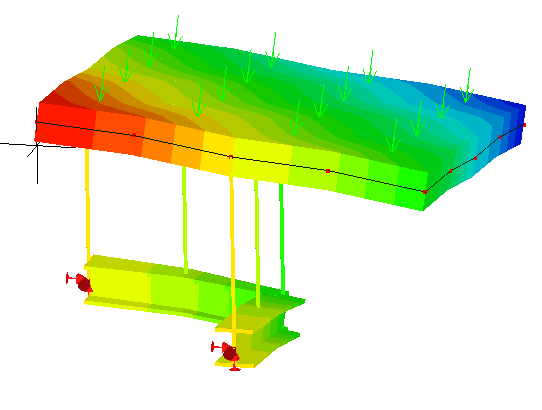The width and height of the screenshot is (542, 410).
Task: Select the leftmost yellow vertical column
Action: tap(87, 204)
